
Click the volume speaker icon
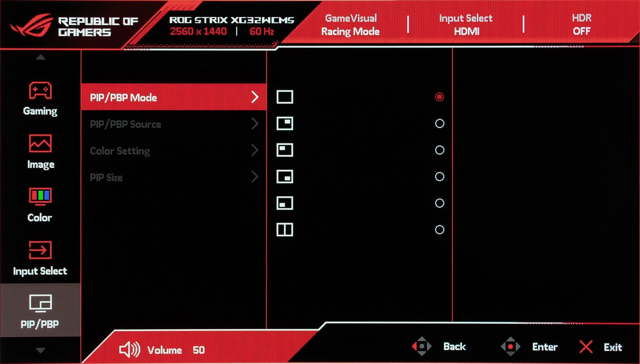tap(130, 350)
